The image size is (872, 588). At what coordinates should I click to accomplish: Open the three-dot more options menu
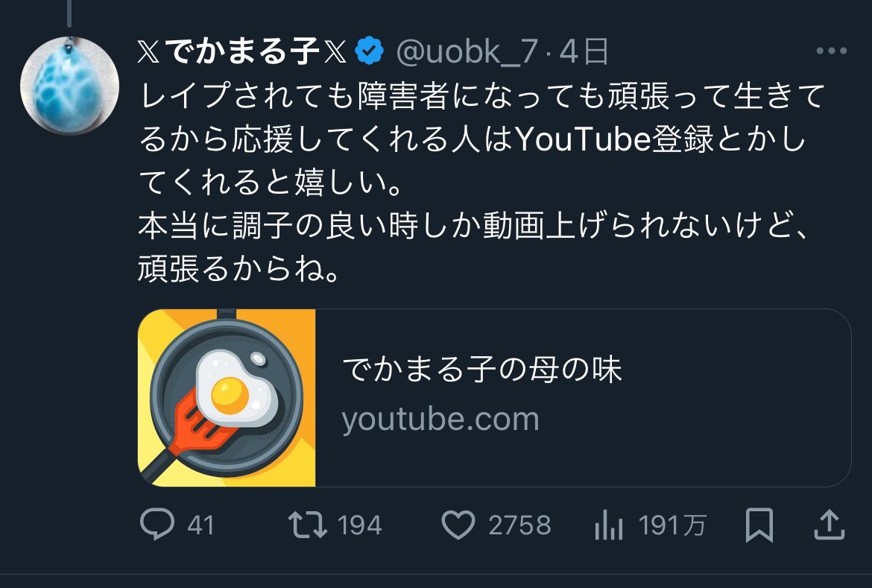(x=832, y=51)
